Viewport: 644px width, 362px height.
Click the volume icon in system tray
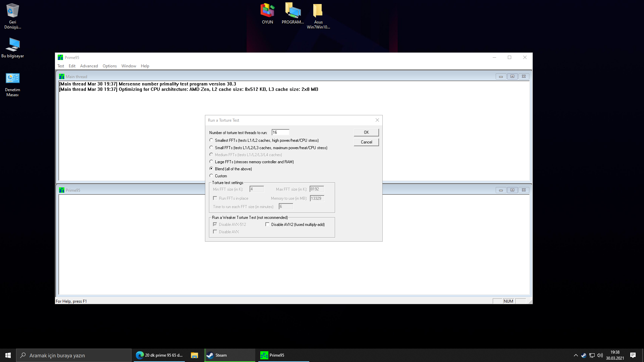point(600,355)
